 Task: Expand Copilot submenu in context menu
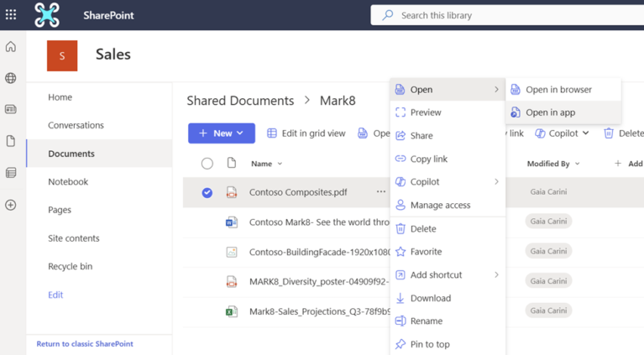click(x=496, y=181)
